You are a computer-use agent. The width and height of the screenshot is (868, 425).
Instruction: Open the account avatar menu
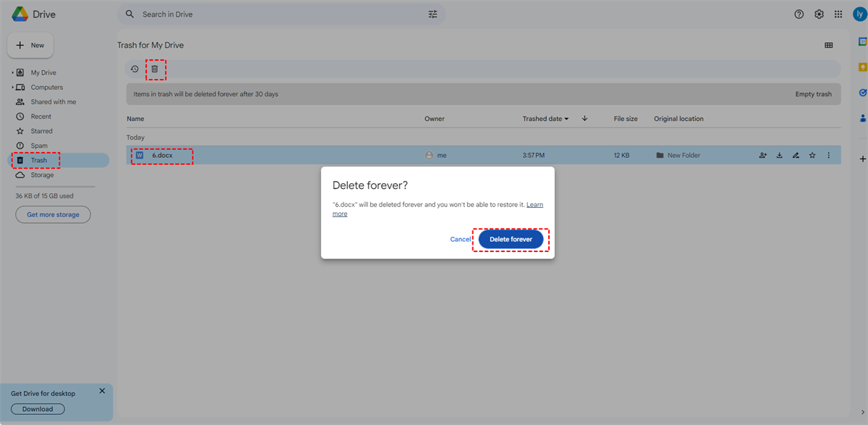tap(859, 14)
